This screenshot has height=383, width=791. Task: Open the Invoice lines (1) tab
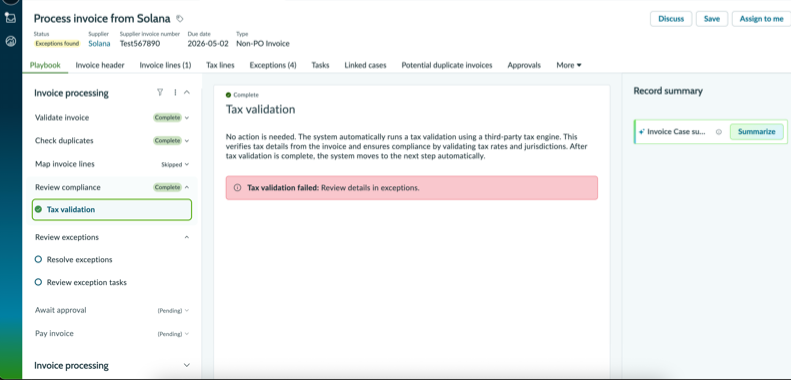point(165,65)
